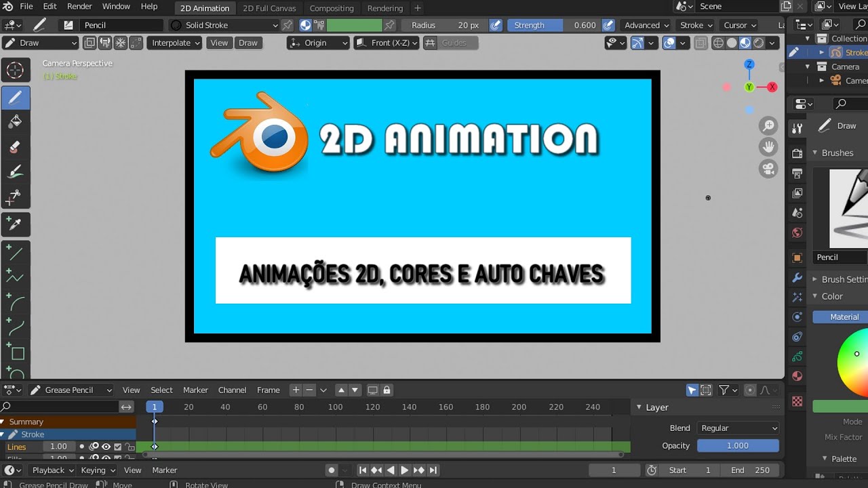Open the Interpolate dropdown
Viewport: 868px width, 488px height.
coord(175,43)
